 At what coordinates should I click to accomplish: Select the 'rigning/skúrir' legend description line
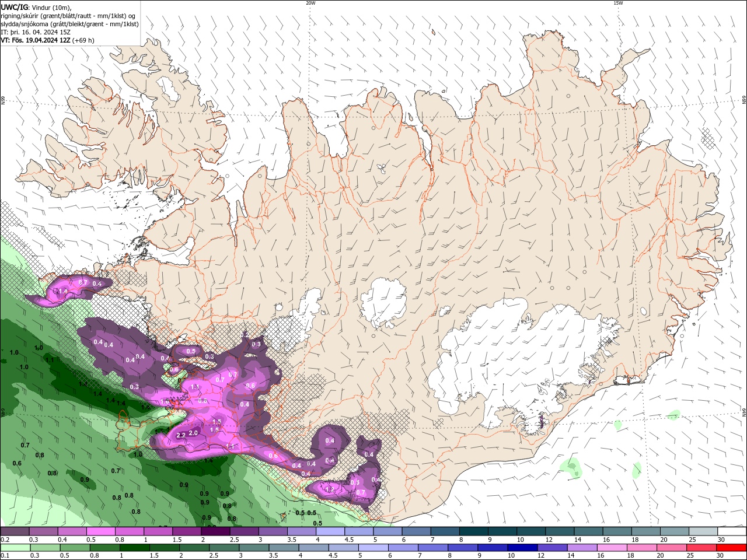[68, 16]
